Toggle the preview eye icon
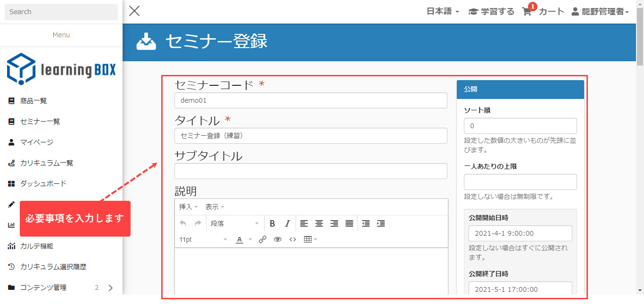 point(278,239)
